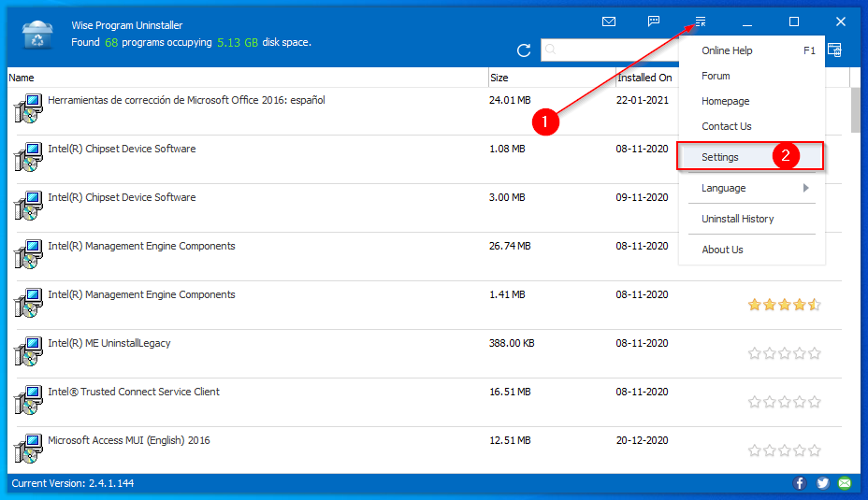Select the icon of Intel Chipset Device Software 3.00 MB
This screenshot has height=500, width=868.
[28, 206]
